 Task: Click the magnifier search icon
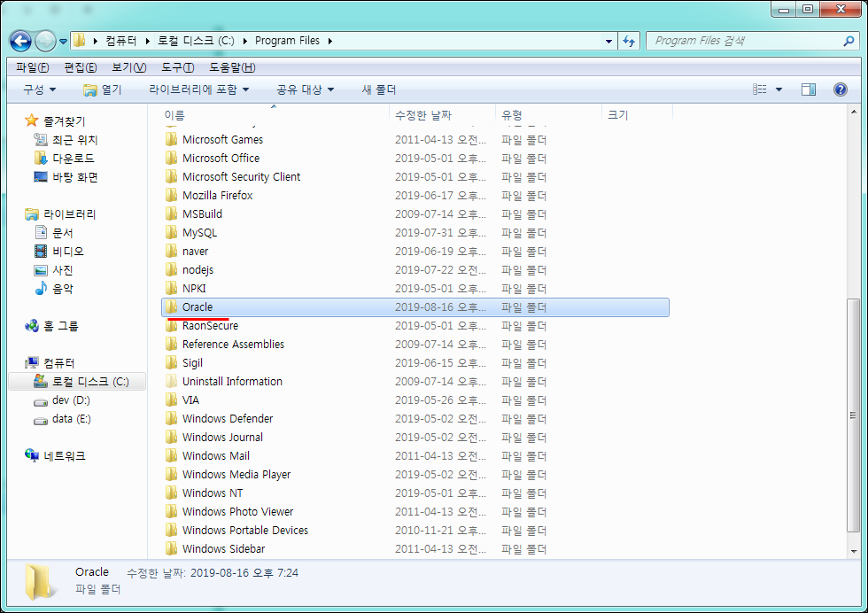(x=849, y=41)
